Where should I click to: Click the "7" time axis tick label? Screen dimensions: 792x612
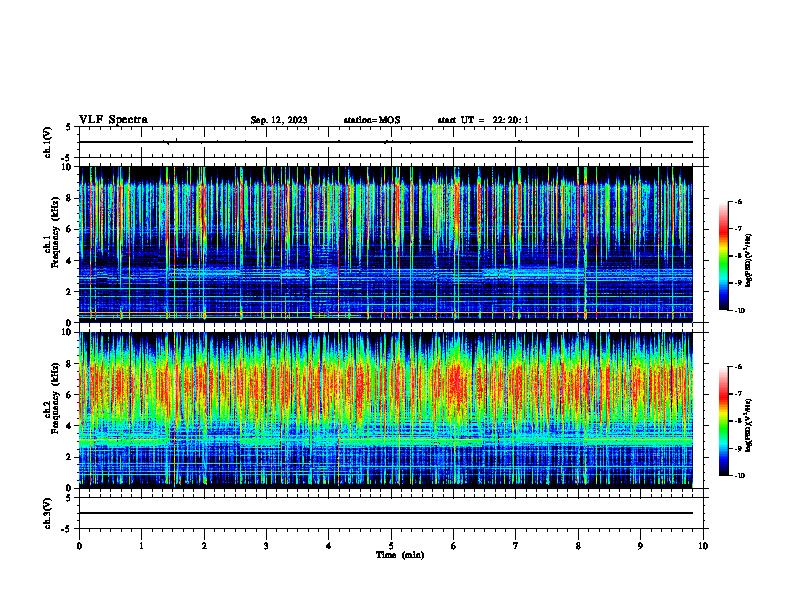(516, 546)
